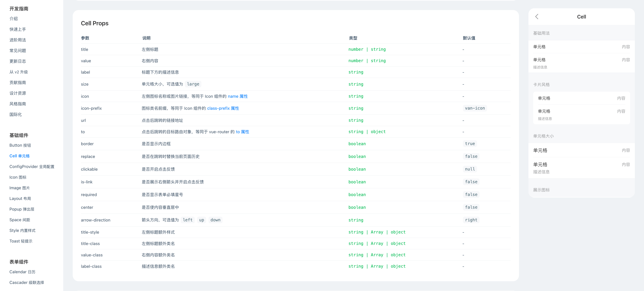Open 从 v2 升级 guide

pyautogui.click(x=19, y=72)
